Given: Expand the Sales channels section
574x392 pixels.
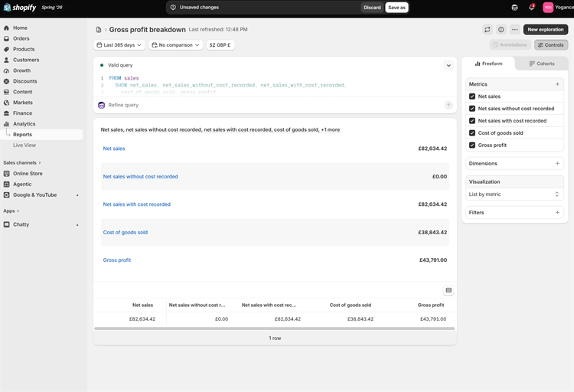Looking at the screenshot, I should [22, 162].
